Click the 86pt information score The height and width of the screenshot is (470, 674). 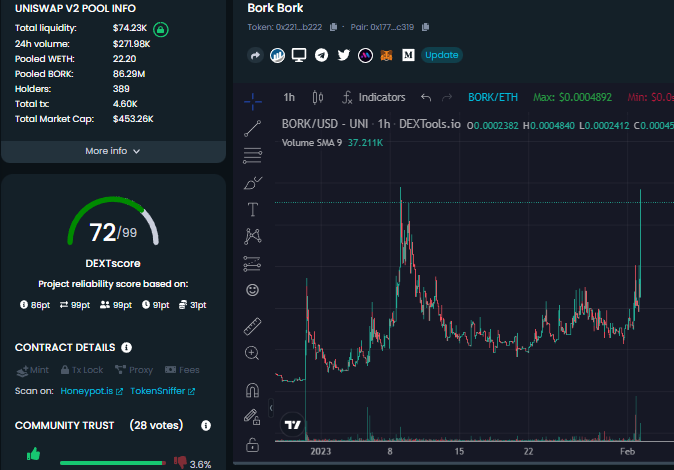pos(35,305)
